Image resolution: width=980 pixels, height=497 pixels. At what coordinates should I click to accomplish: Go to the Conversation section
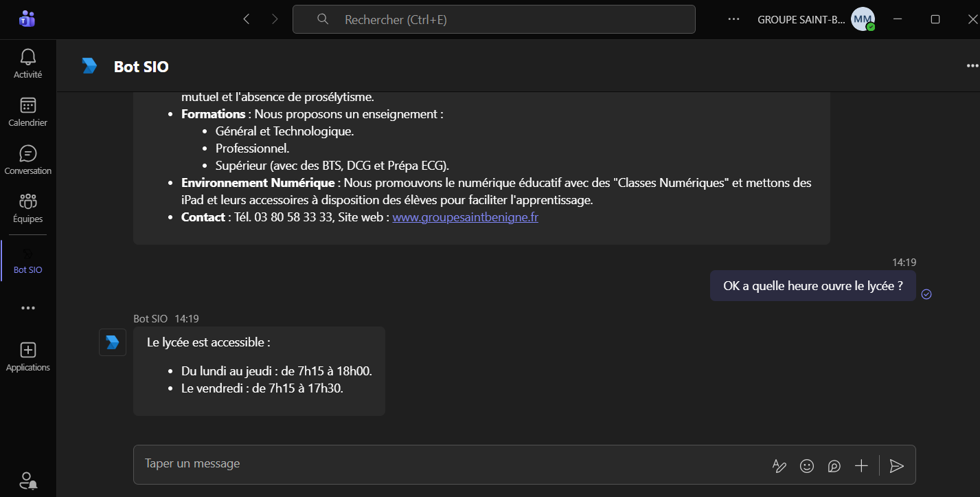(x=28, y=159)
